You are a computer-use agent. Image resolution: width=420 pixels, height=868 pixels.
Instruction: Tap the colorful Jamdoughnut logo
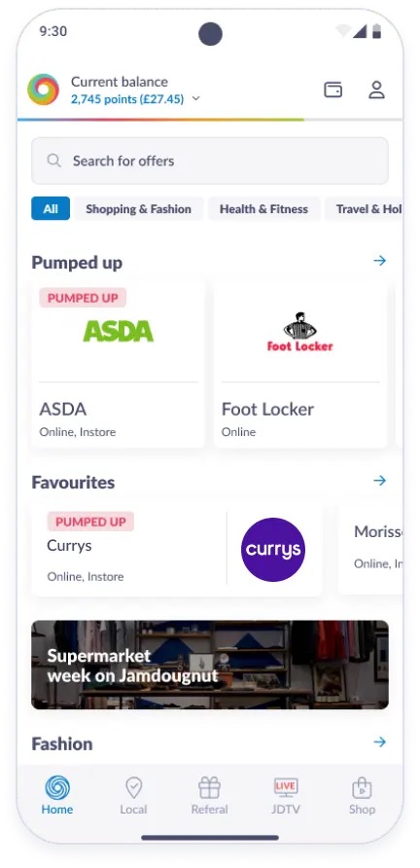43,90
